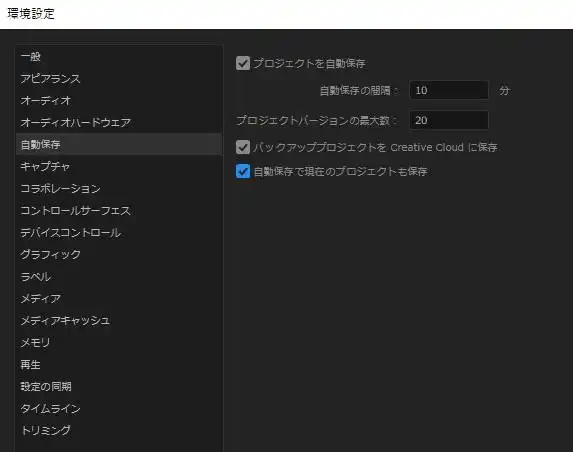Select 再生 category
The image size is (573, 452).
pos(119,364)
